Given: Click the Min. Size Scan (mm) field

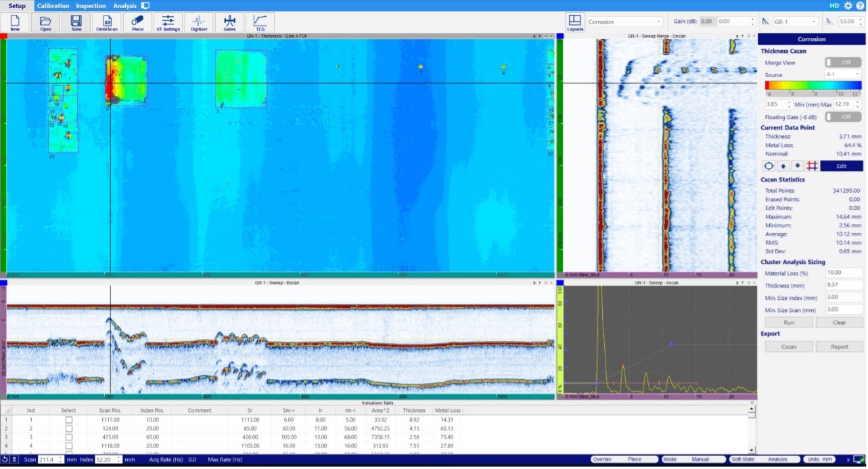Looking at the screenshot, I should coord(844,309).
